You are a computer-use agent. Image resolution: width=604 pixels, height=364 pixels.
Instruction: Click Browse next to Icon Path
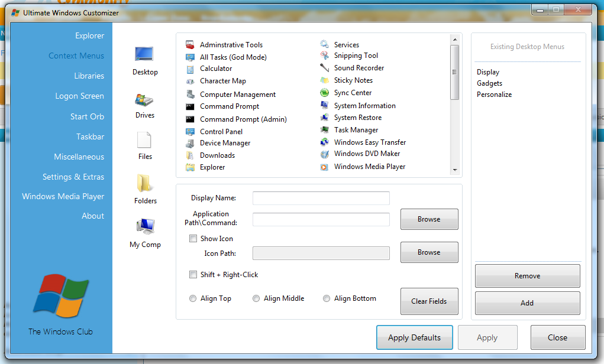429,252
